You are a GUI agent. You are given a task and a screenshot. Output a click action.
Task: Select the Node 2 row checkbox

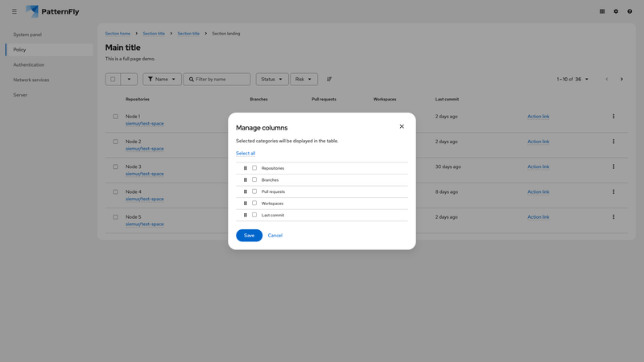coord(115,142)
